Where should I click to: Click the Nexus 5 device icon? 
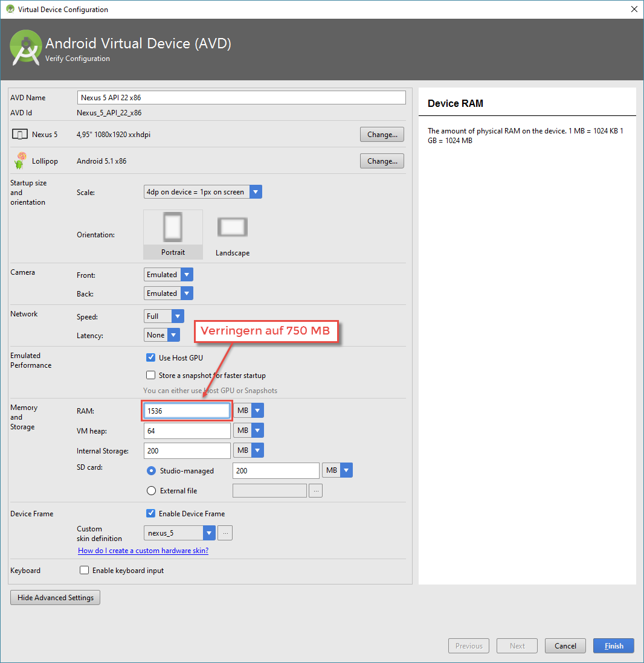(x=20, y=135)
